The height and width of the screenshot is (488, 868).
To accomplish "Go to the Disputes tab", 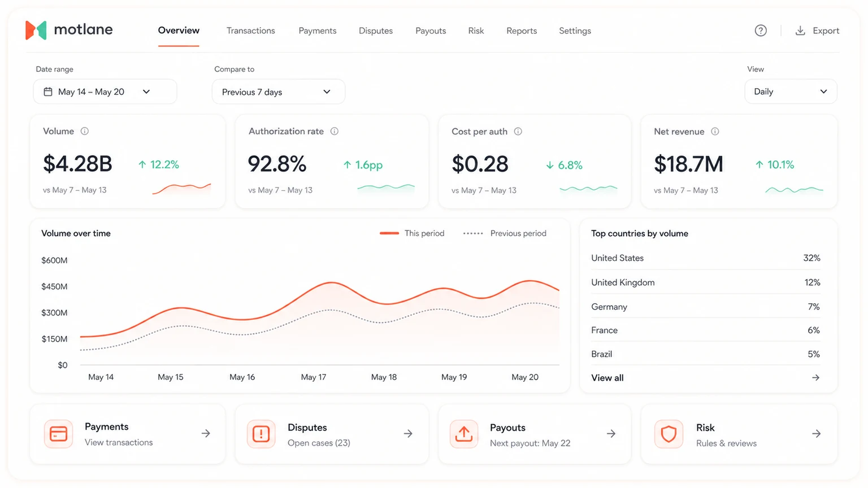I will (376, 30).
